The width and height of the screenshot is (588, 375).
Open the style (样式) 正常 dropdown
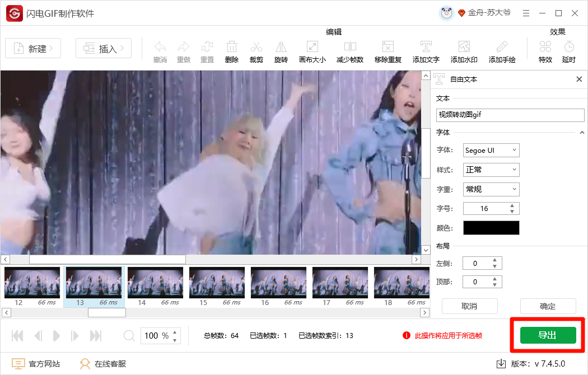pyautogui.click(x=491, y=170)
